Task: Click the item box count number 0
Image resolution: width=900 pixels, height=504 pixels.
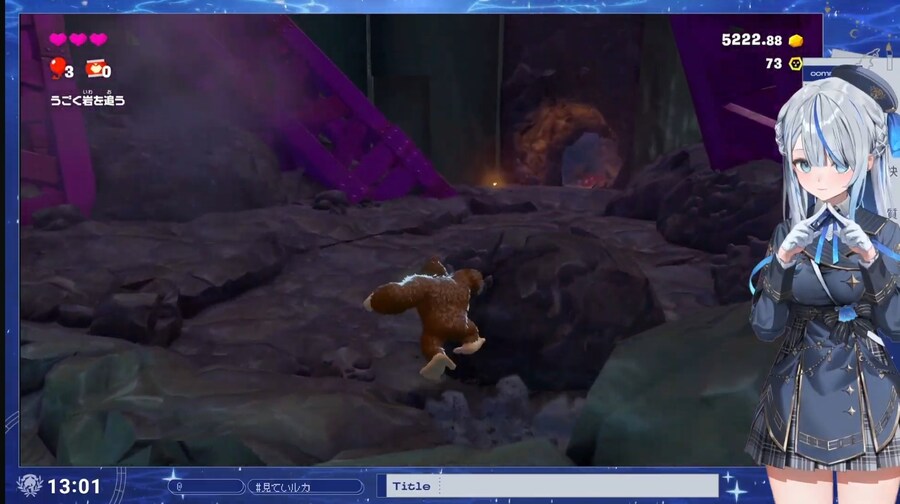Action: [107, 72]
